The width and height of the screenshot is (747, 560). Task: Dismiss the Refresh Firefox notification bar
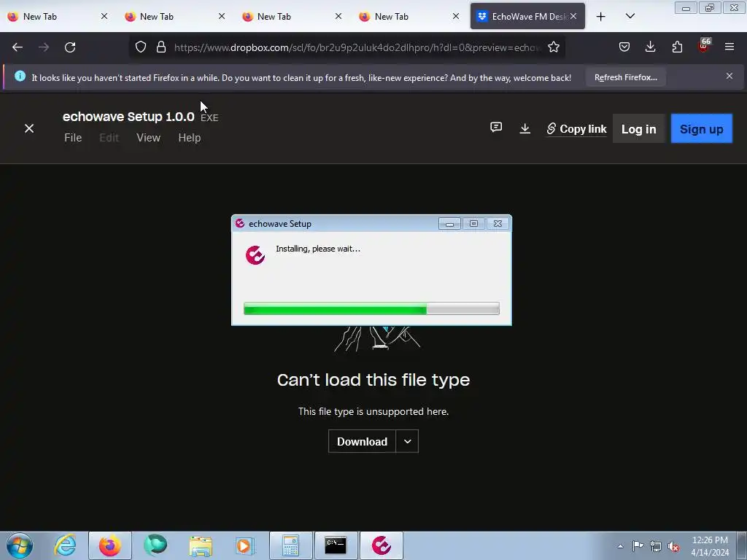click(729, 76)
